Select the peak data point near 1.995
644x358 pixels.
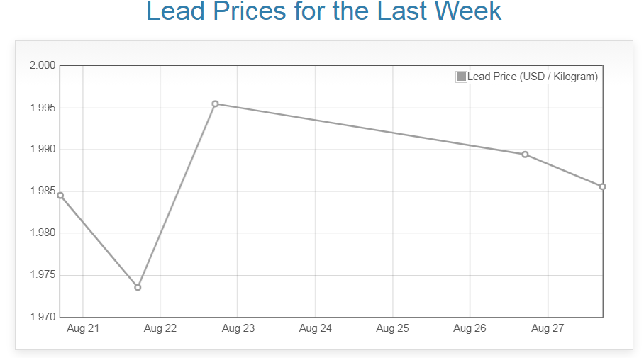[x=215, y=104]
